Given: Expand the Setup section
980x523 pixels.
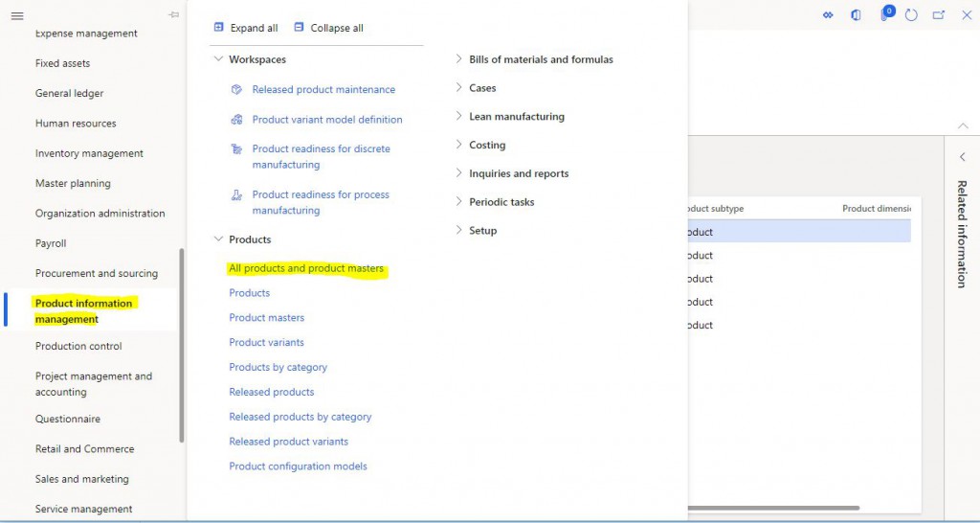Looking at the screenshot, I should coord(459,231).
